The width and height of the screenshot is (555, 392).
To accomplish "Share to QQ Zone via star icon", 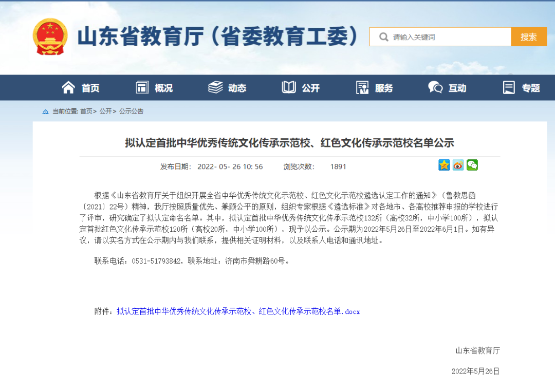I will point(444,165).
